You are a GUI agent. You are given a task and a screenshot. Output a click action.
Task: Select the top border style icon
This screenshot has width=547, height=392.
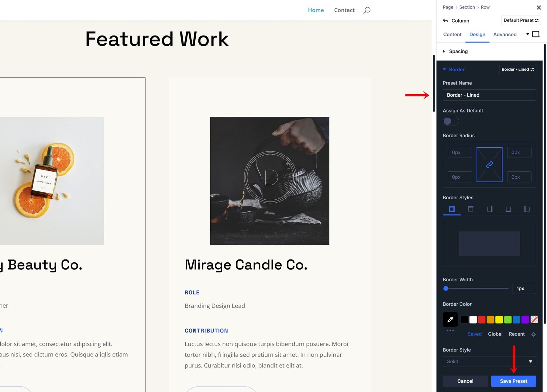(x=470, y=209)
